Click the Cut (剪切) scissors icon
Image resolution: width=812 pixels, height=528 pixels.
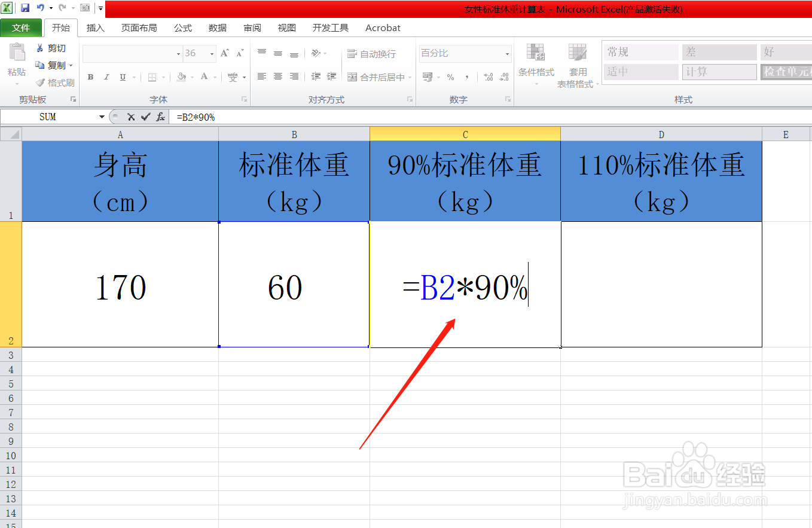point(40,48)
